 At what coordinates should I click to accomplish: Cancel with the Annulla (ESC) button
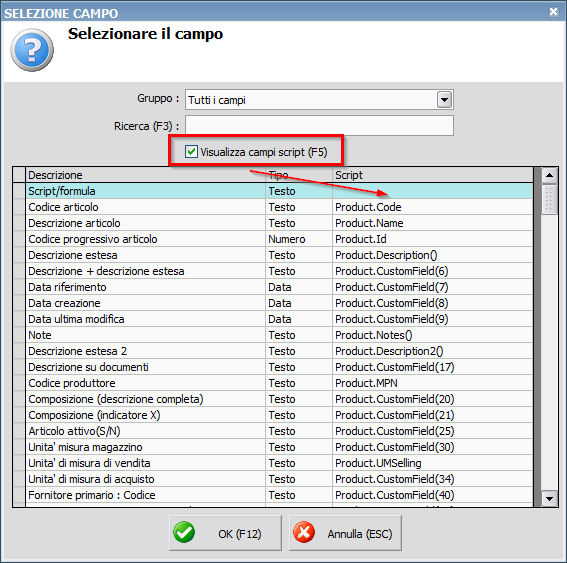(345, 533)
